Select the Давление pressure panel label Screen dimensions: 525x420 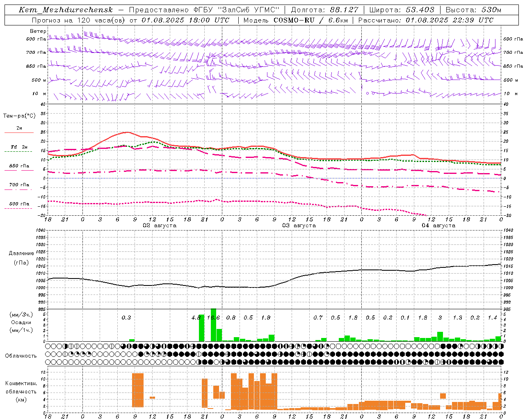pyautogui.click(x=21, y=253)
